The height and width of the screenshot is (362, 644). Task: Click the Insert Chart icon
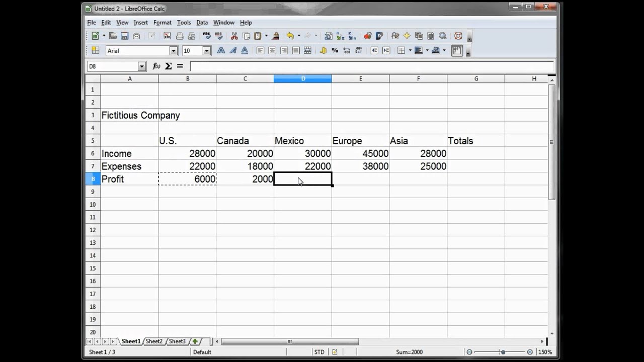367,36
